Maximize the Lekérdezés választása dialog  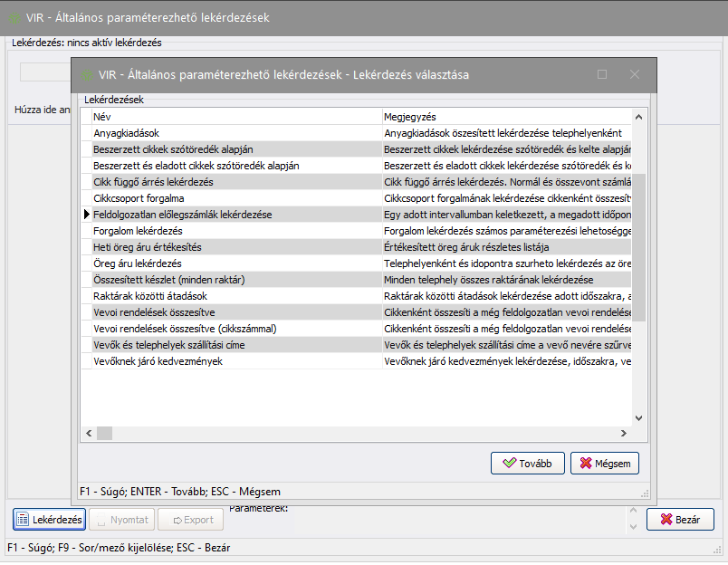[x=602, y=75]
